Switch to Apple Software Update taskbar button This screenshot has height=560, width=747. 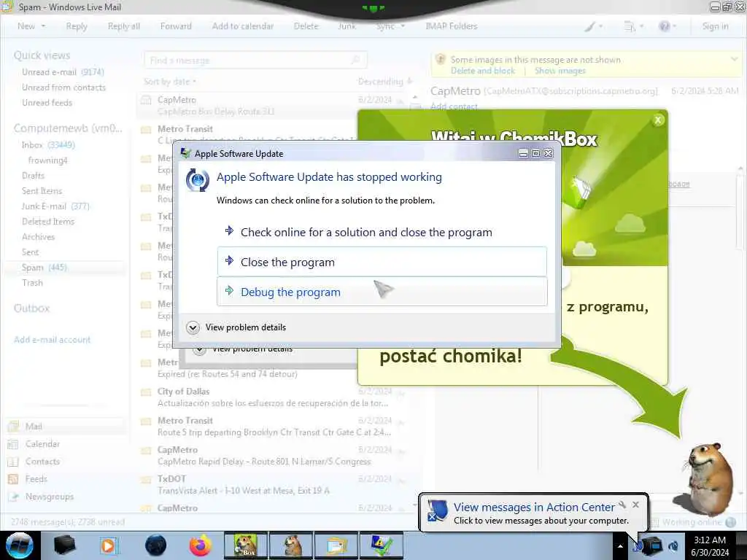click(382, 545)
